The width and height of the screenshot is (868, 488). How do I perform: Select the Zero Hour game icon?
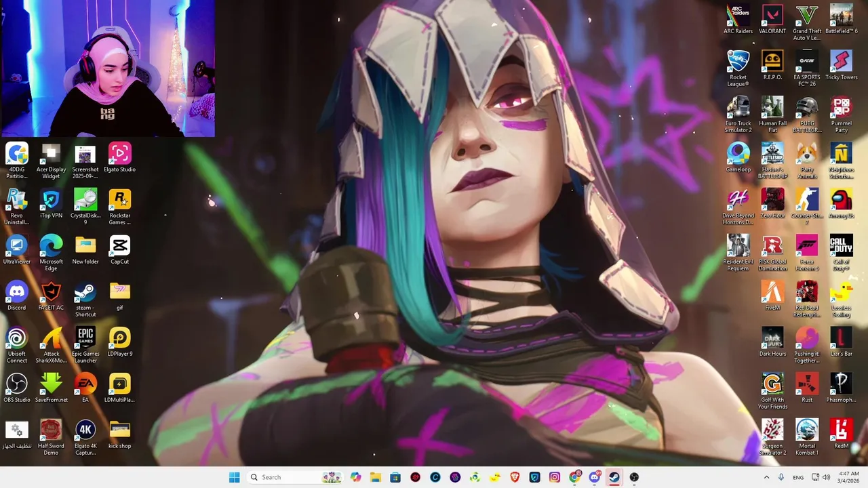(772, 204)
